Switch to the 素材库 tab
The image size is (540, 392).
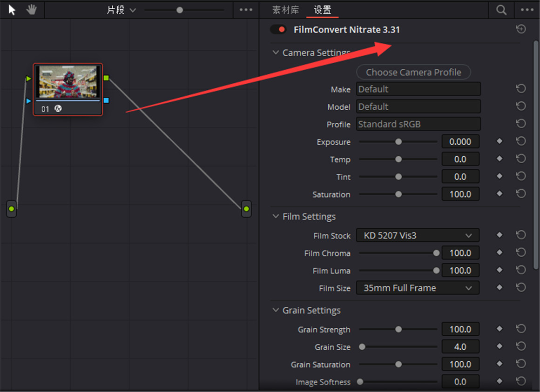coord(285,10)
